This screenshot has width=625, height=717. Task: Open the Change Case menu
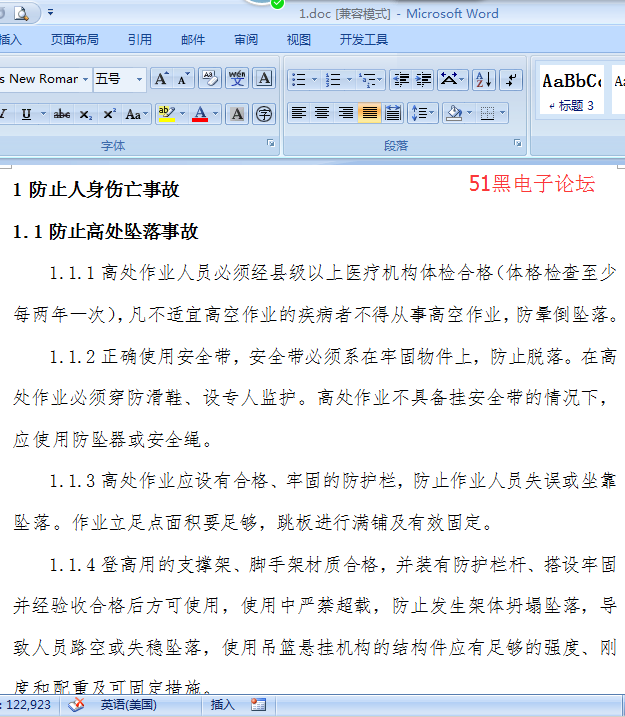tap(136, 114)
